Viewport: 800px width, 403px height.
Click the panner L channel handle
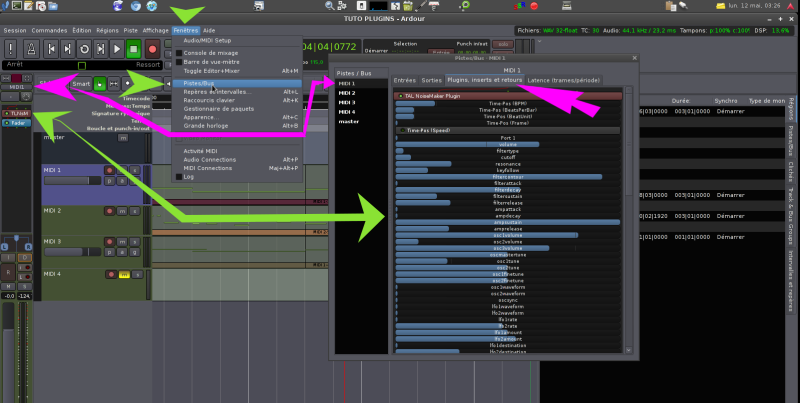pos(5,247)
